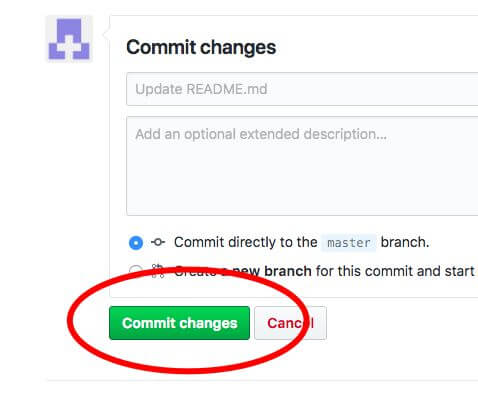Click the word "branch." after master
Screen dimensions: 478x412
[x=405, y=242]
